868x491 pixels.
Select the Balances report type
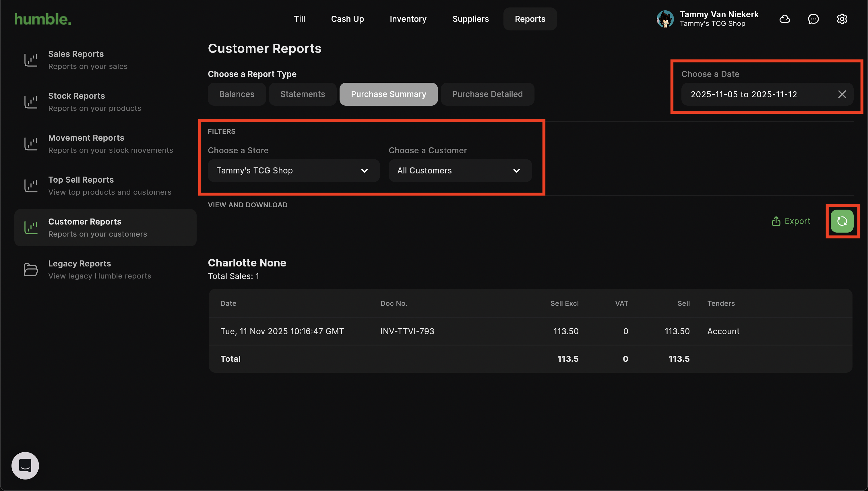pos(237,94)
